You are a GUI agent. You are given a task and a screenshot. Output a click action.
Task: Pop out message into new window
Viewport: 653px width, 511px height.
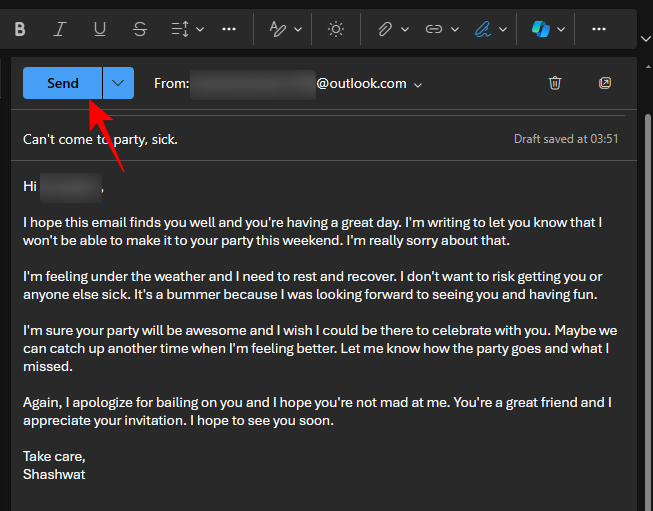605,83
